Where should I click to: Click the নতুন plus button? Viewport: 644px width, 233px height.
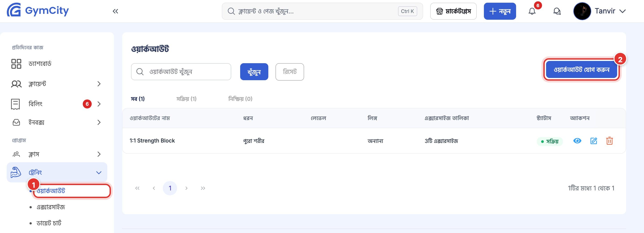tap(500, 11)
